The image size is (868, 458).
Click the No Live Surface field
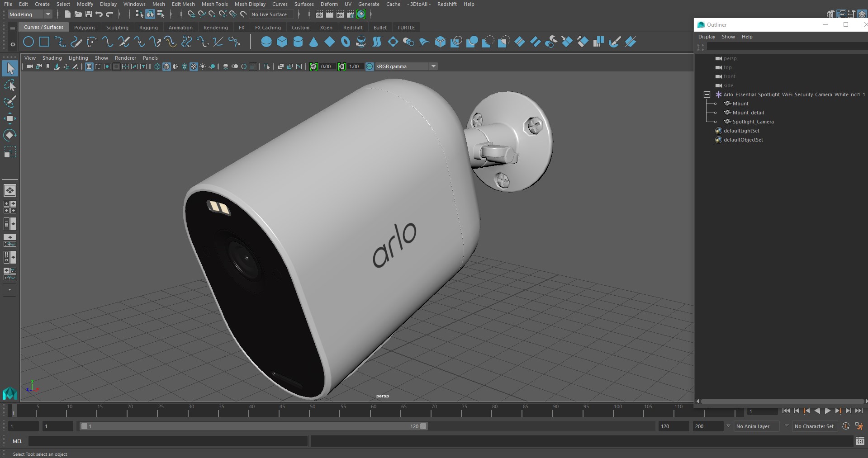click(272, 14)
